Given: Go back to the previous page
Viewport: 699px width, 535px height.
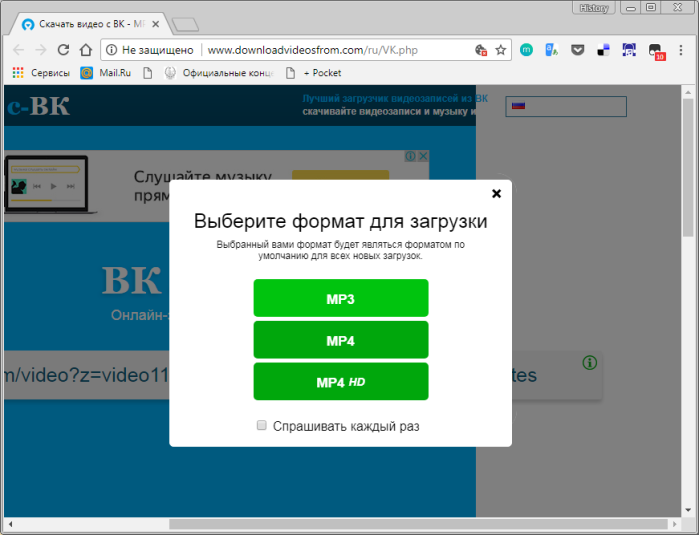Looking at the screenshot, I should click(18, 50).
